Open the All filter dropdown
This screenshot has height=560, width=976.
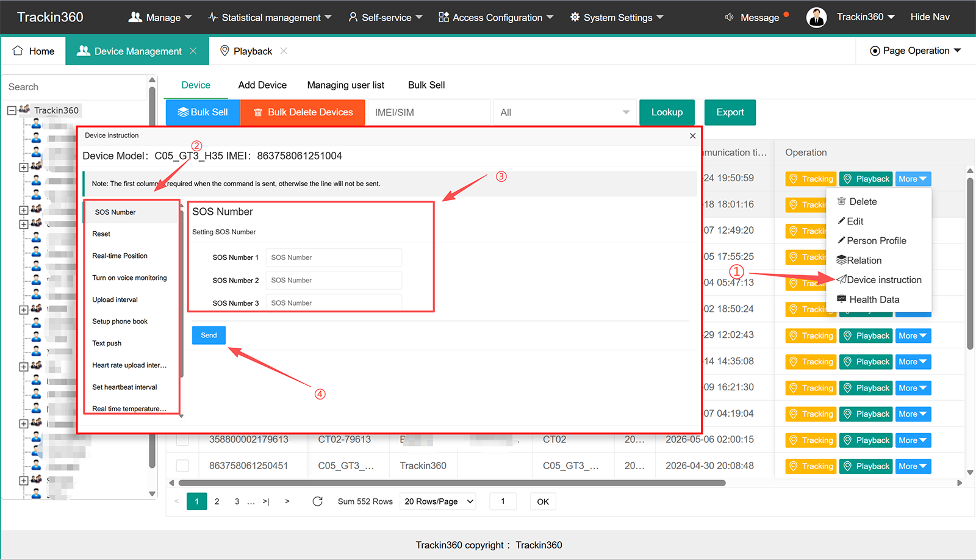click(564, 112)
